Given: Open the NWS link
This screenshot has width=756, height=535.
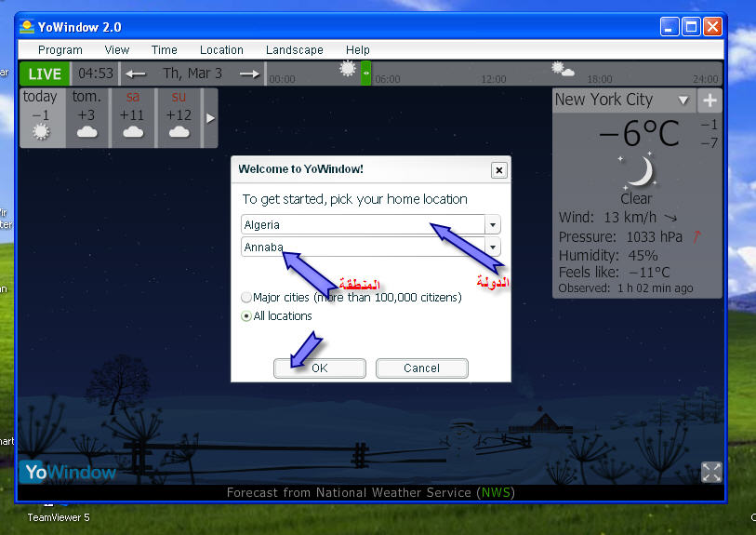Looking at the screenshot, I should tap(496, 492).
